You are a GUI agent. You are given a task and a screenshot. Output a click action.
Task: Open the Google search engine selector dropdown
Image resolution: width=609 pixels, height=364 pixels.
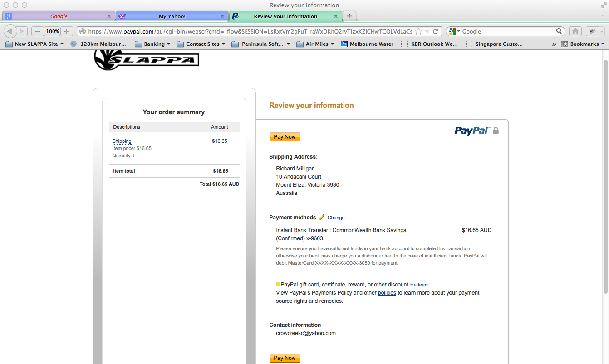454,31
